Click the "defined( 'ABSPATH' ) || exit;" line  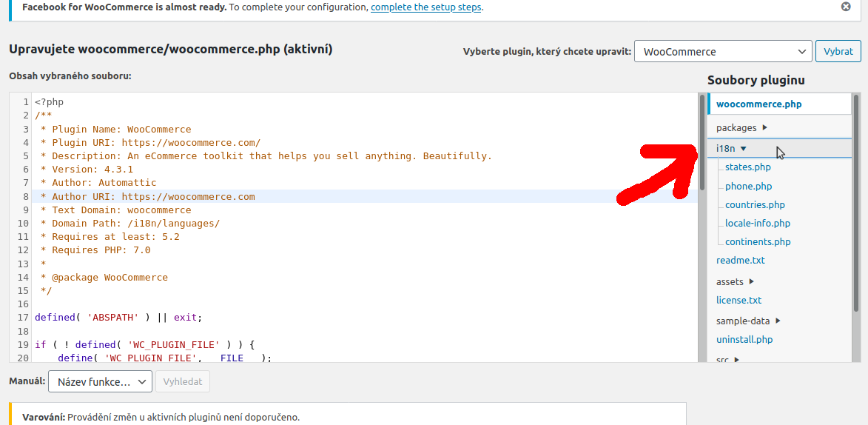119,318
